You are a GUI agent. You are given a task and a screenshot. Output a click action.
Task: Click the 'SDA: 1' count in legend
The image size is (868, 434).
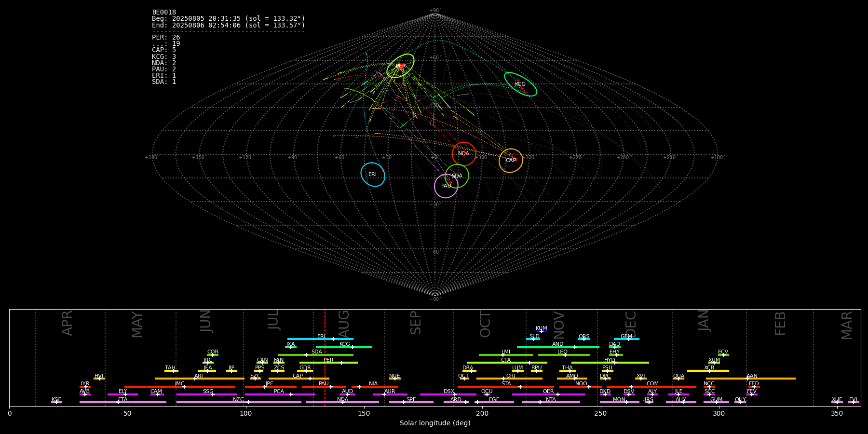coord(164,81)
